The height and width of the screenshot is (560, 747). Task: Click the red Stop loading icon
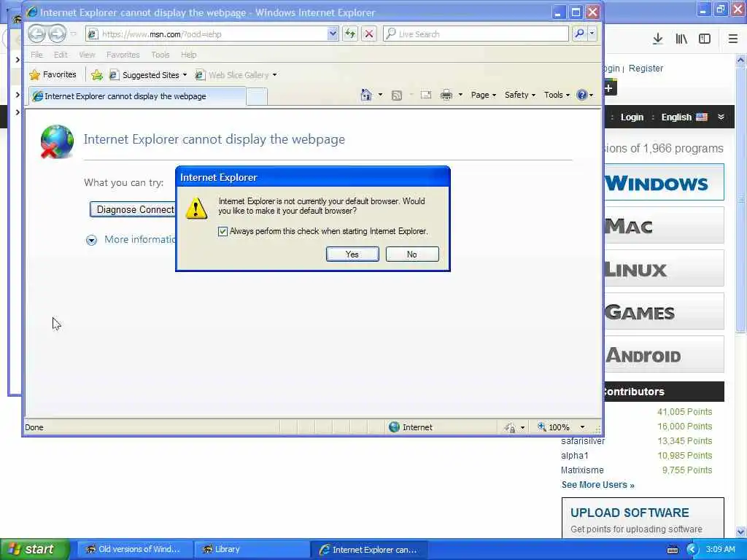368,34
